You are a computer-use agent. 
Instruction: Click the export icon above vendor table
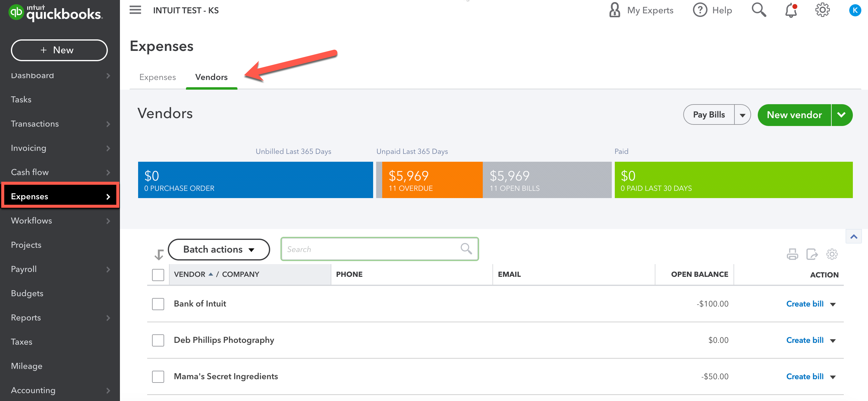[x=812, y=254]
